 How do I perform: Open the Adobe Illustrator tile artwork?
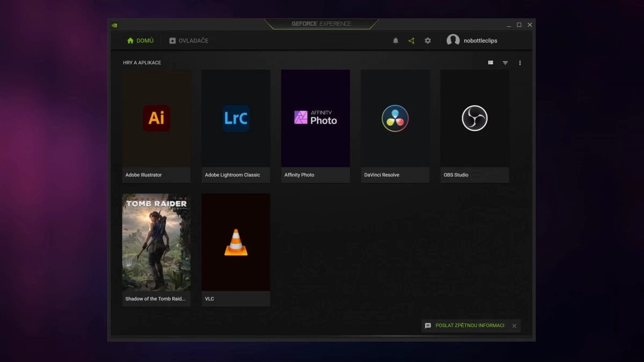click(x=156, y=118)
